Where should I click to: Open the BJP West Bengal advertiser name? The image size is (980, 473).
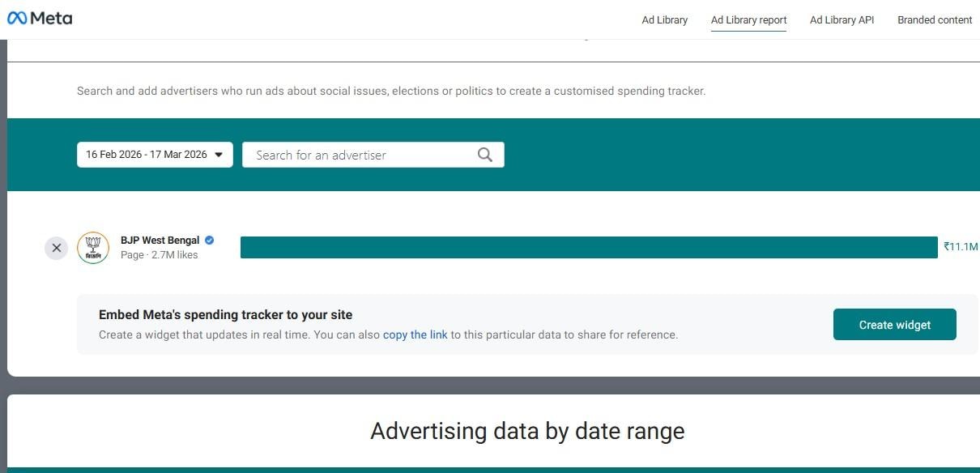160,241
